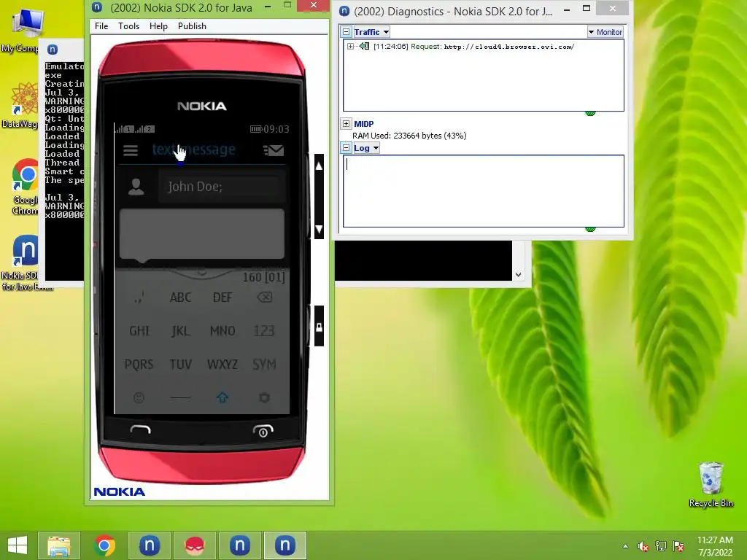Click the John Doe recipient field
The width and height of the screenshot is (747, 560).
click(x=222, y=187)
